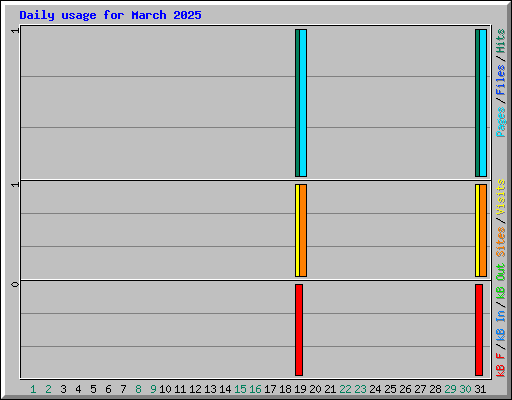This screenshot has width=512, height=400.
Task: Click day label 23 on the axis
Action: point(360,389)
